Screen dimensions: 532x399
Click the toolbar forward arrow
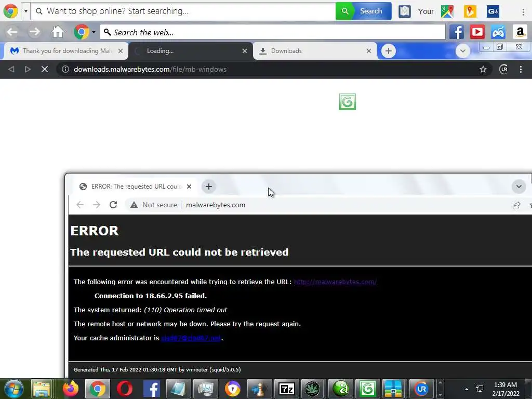[x=34, y=32]
